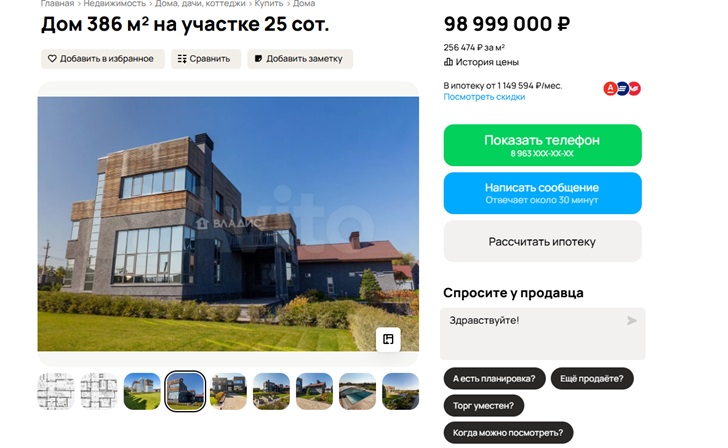Follow the 'Посмотреть скидки' link
This screenshot has height=448, width=728.
click(x=484, y=97)
